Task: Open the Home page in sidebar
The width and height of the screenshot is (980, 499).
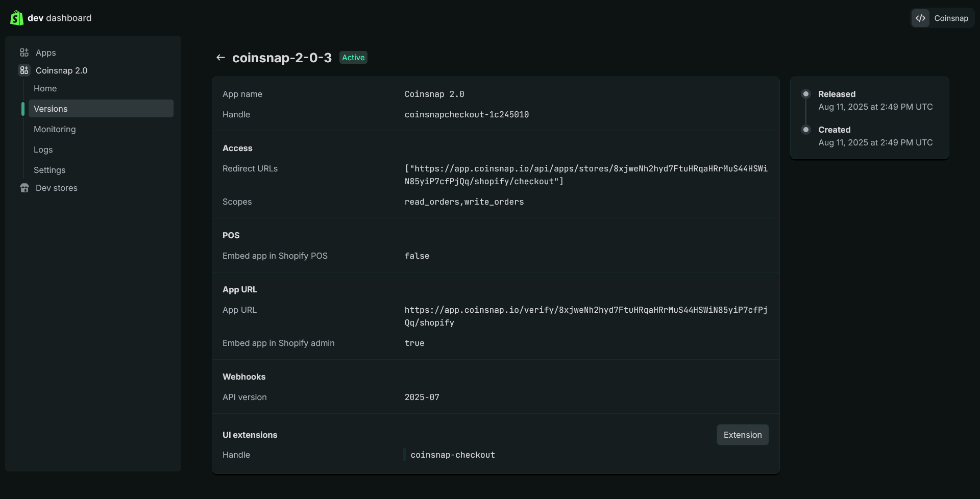Action: pyautogui.click(x=45, y=88)
